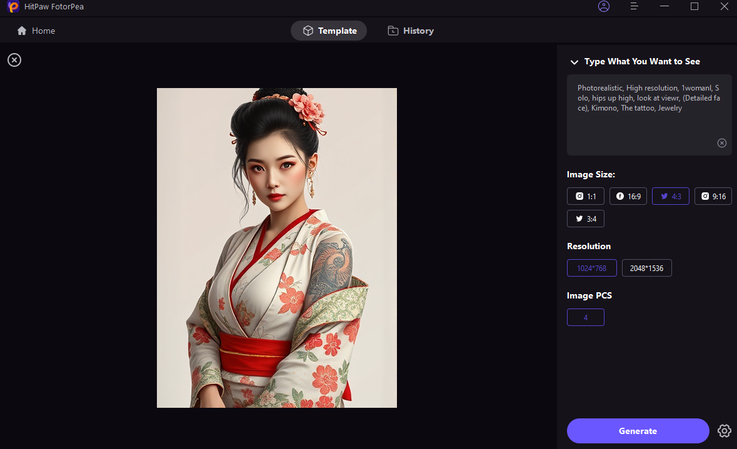
Task: Select the 16:9 image size
Action: (x=628, y=197)
